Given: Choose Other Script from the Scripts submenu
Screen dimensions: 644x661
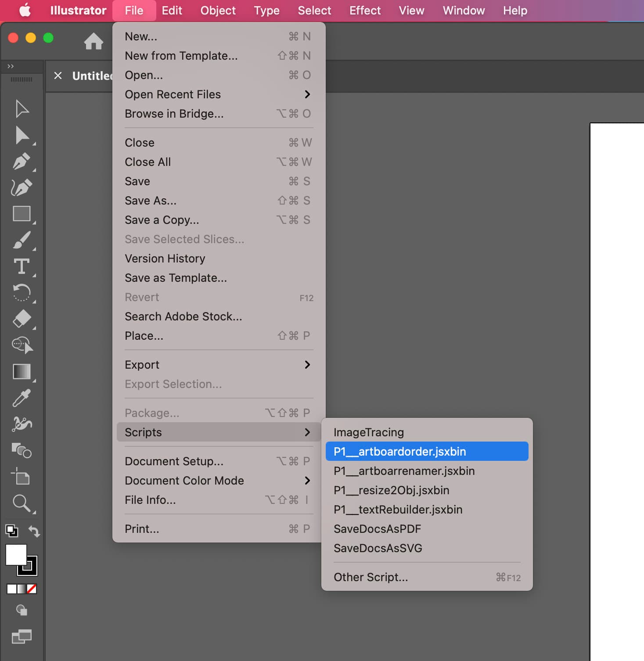Looking at the screenshot, I should point(371,577).
